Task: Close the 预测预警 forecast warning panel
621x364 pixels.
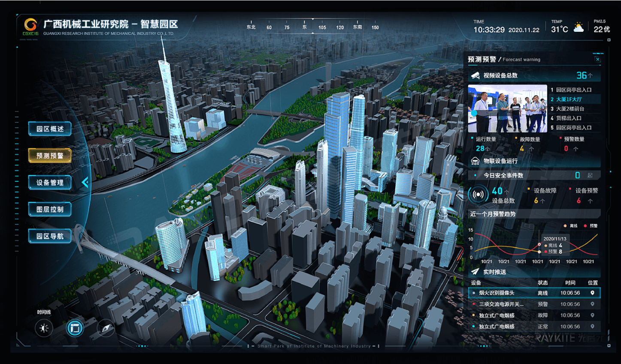Action: pos(597,59)
